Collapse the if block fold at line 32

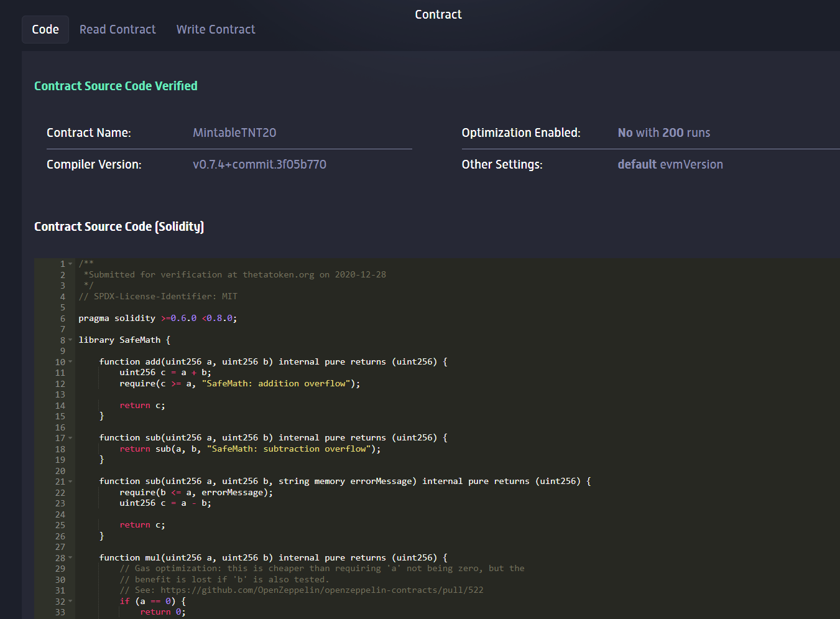[x=70, y=602]
